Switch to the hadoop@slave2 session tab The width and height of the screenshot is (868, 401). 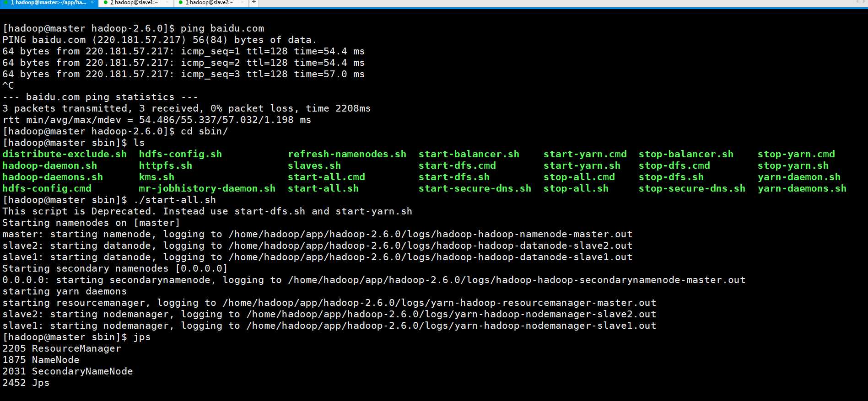pos(211,3)
